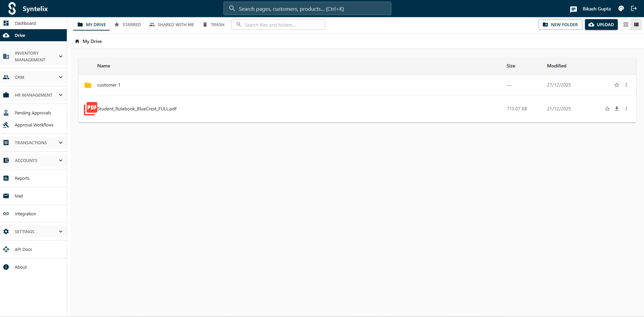The height and width of the screenshot is (317, 644).
Task: Open the chat messages icon in header
Action: click(x=574, y=9)
